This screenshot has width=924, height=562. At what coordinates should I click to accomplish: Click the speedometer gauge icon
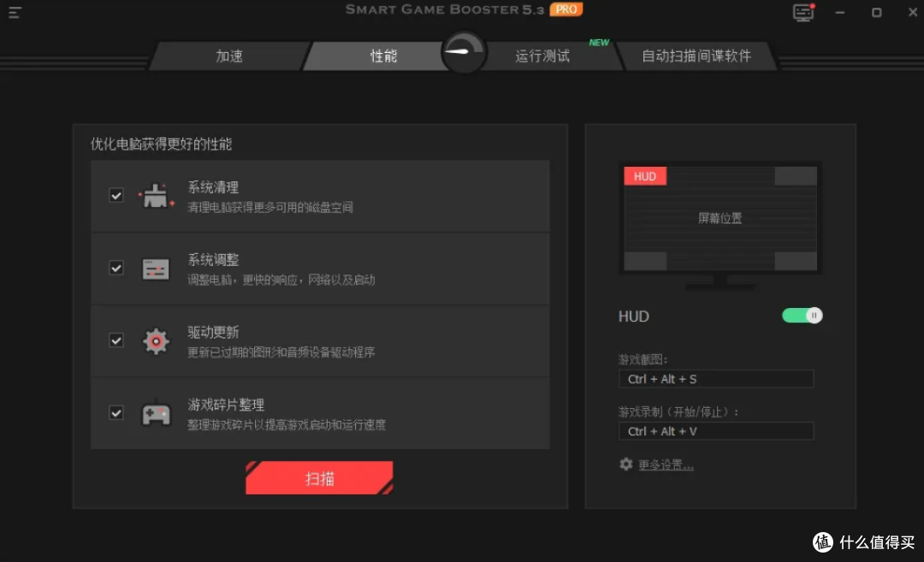[464, 52]
